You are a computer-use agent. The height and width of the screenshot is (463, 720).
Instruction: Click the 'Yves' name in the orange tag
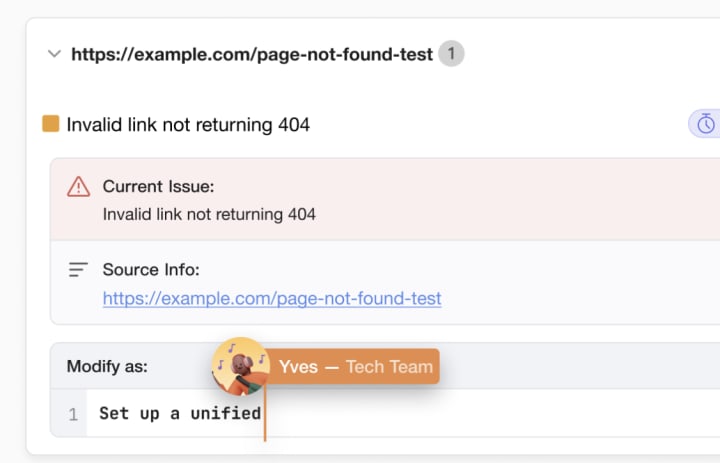(298, 367)
